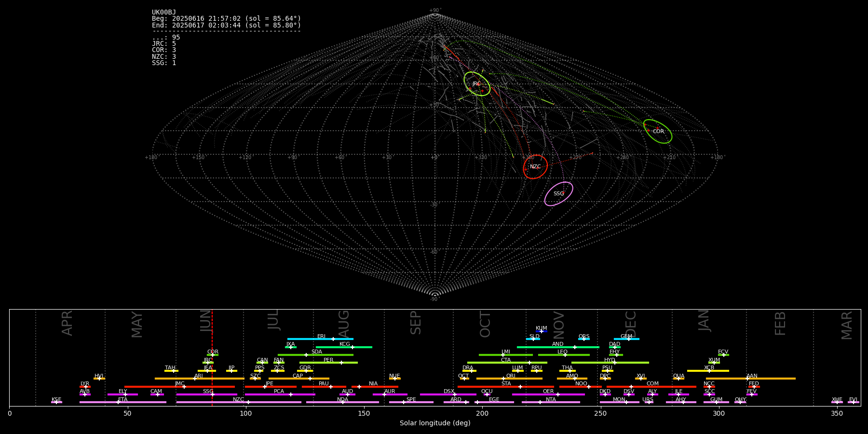Select the COR radiant ellipse on the sky map

click(658, 131)
